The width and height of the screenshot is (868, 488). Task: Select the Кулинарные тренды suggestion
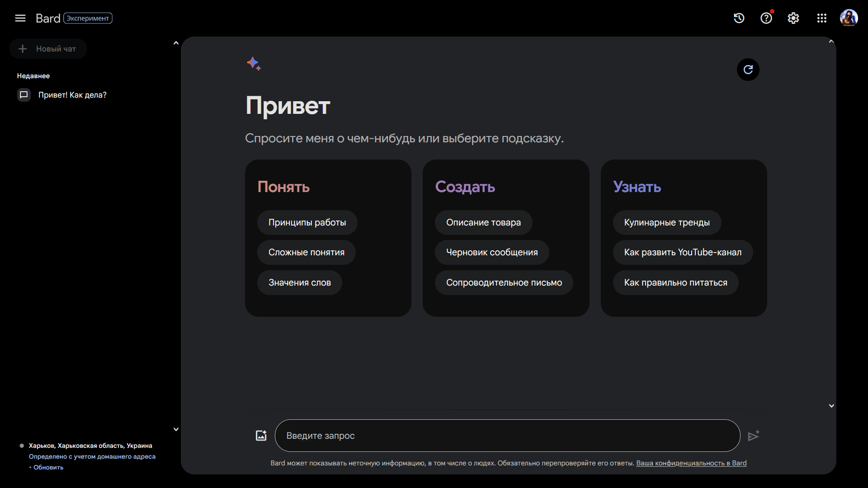[x=667, y=222]
